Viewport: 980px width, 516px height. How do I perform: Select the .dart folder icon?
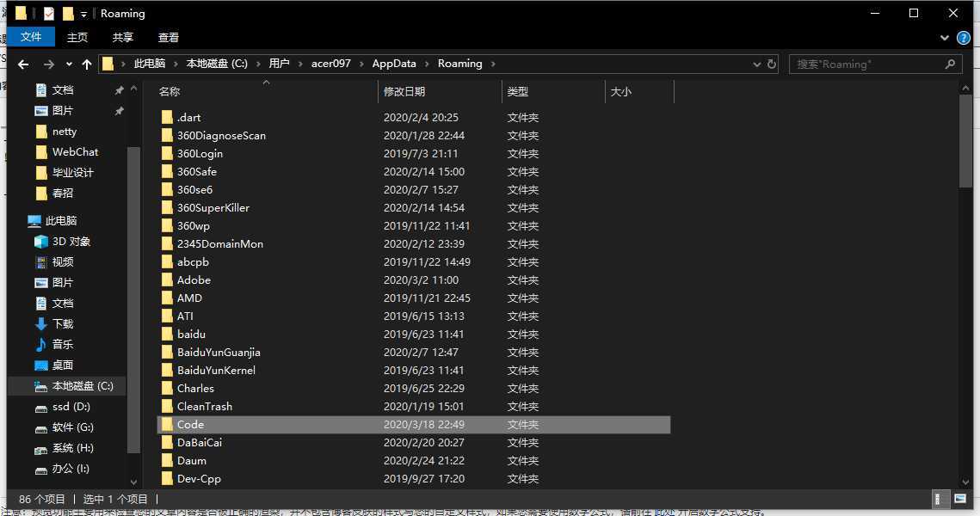(167, 118)
